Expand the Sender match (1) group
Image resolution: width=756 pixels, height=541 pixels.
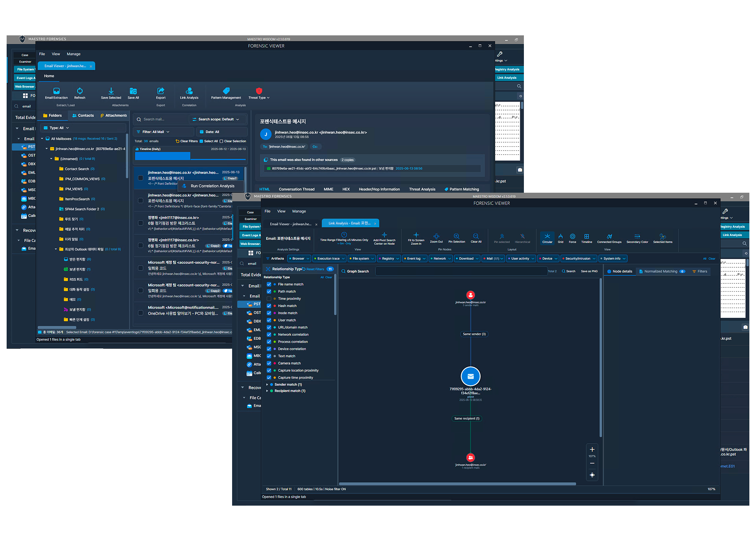point(267,385)
